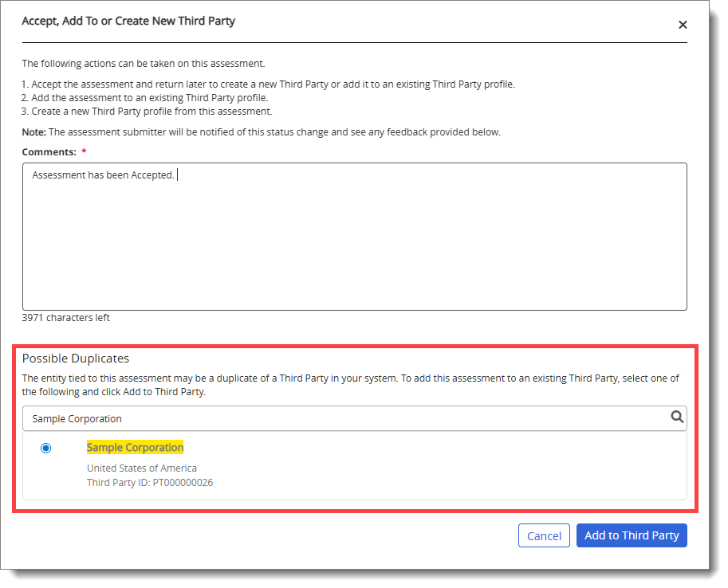
Task: Click the Add to Third Party button
Action: click(x=631, y=535)
